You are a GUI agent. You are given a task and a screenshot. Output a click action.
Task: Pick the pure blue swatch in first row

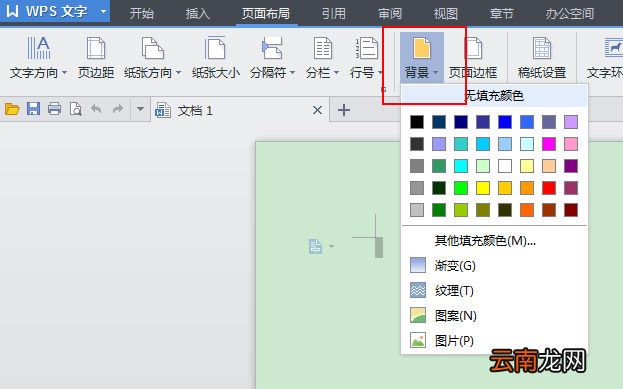505,122
